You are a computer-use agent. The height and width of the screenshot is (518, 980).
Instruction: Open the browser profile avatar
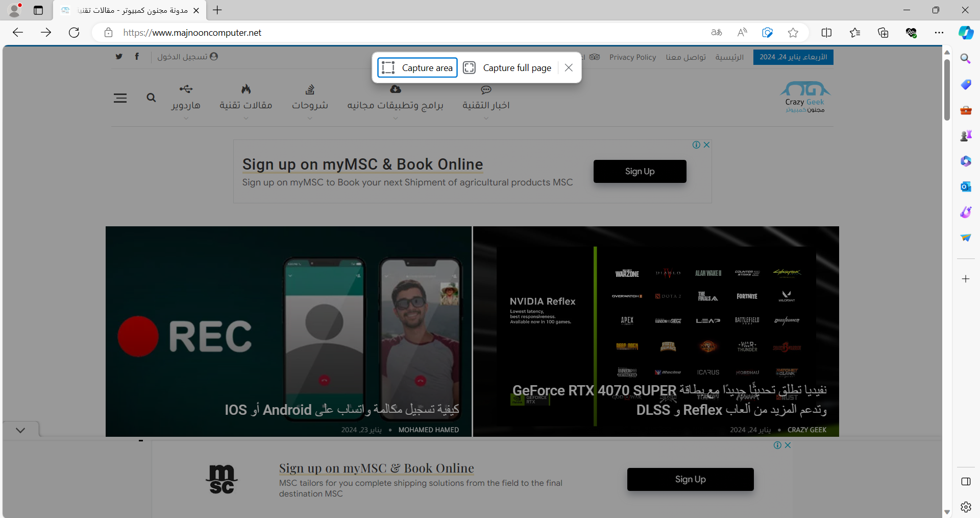pos(15,10)
